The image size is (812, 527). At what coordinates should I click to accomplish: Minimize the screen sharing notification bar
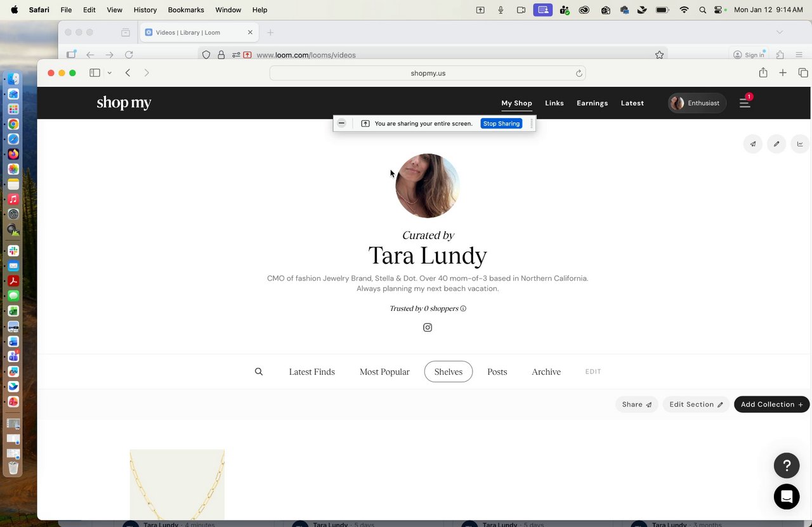click(341, 123)
